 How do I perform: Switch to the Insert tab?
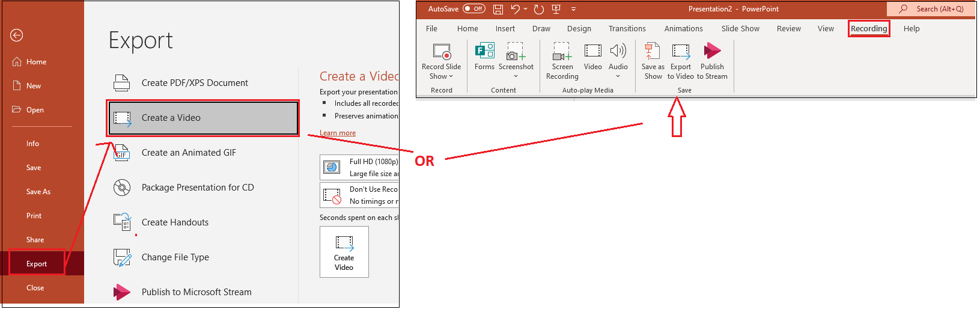pyautogui.click(x=505, y=29)
